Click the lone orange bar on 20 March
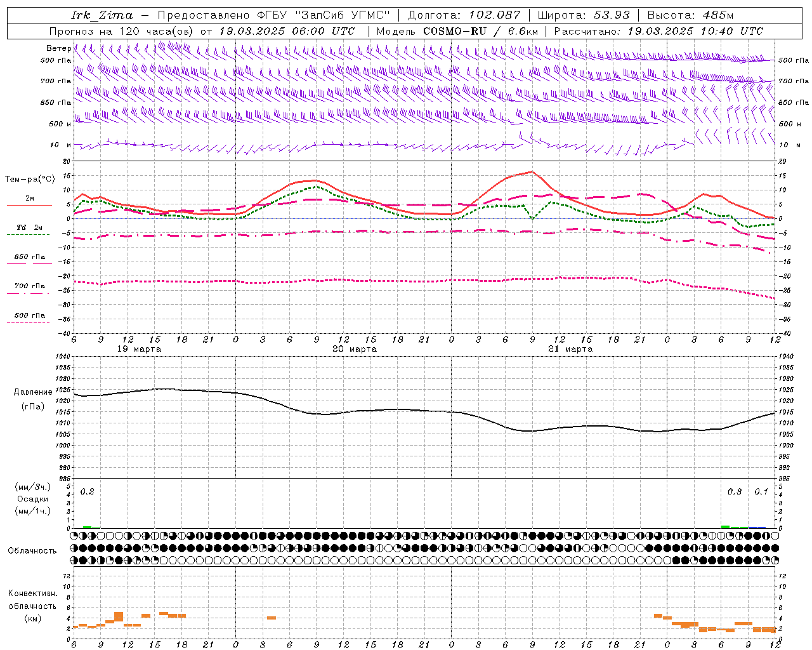Viewport: 812px width, 650px height. click(x=272, y=618)
